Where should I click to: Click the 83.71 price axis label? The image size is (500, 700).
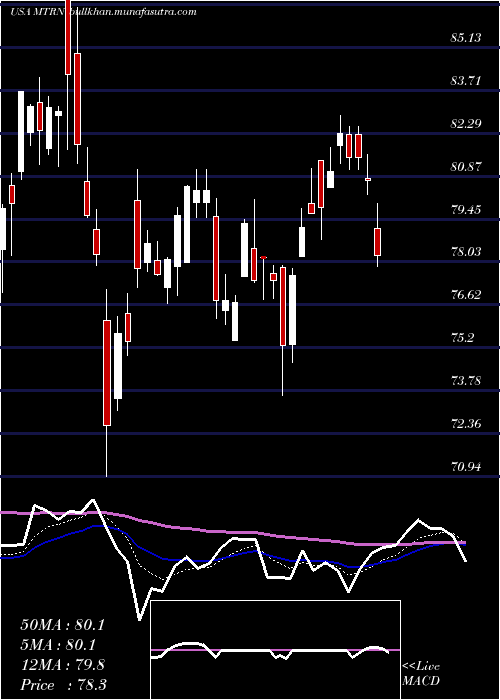[x=466, y=81]
